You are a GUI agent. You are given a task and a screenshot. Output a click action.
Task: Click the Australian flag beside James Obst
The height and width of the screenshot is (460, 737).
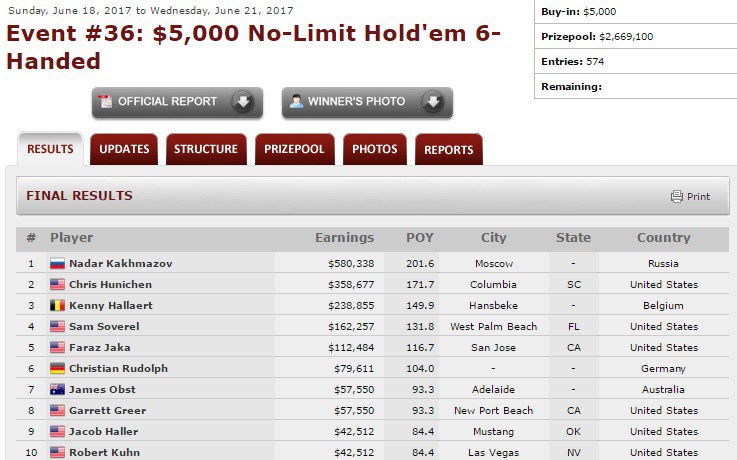pos(57,390)
